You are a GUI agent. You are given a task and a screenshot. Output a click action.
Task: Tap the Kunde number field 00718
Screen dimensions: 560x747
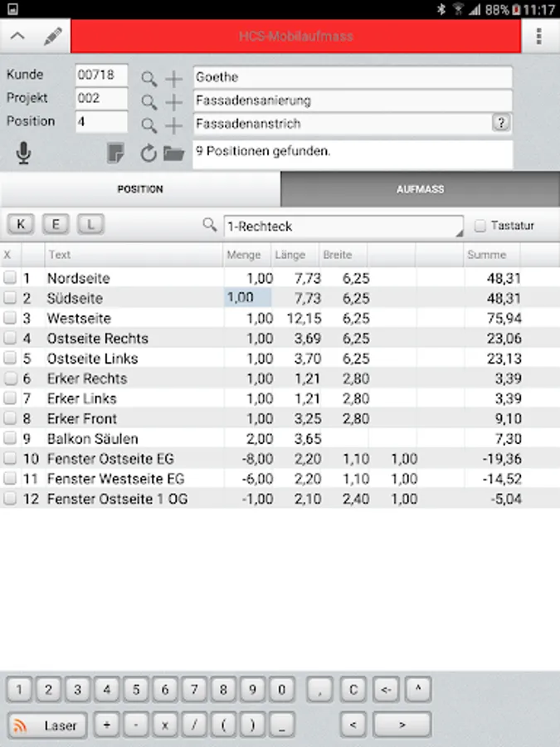pyautogui.click(x=101, y=76)
